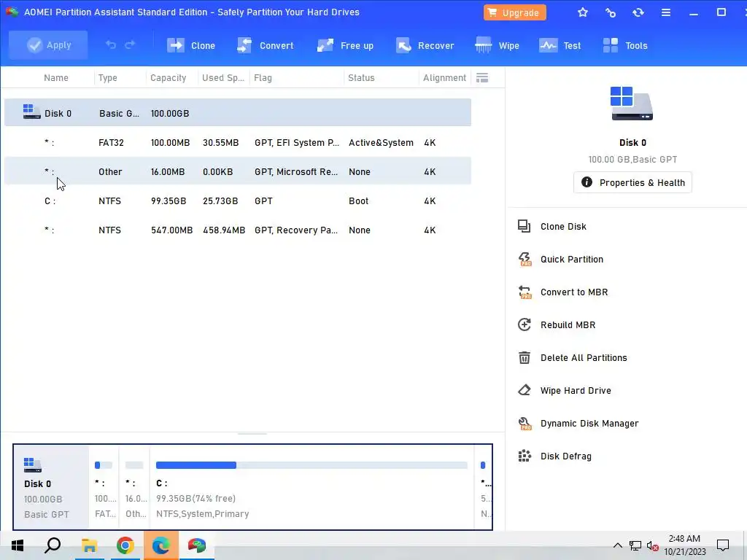Open the Tools toolbar menu
The height and width of the screenshot is (560, 747).
[x=624, y=46]
